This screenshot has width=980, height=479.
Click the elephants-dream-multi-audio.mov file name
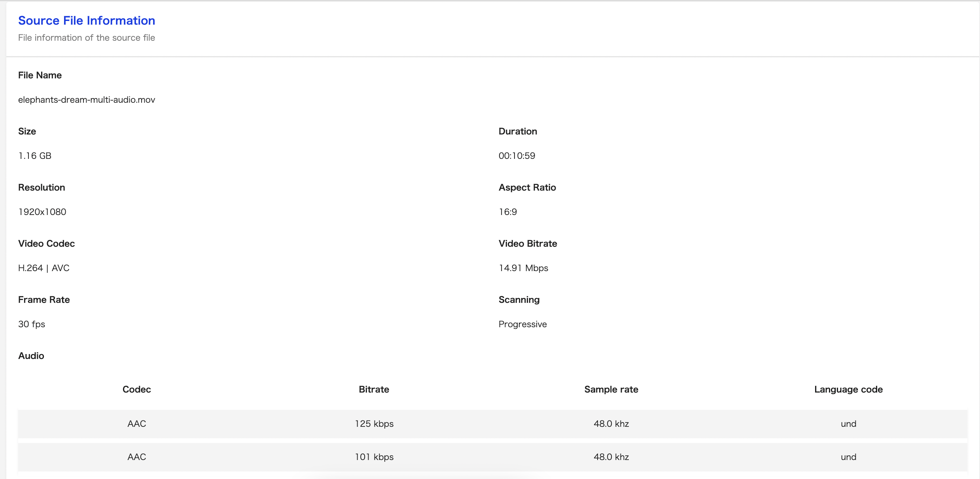[x=87, y=100]
